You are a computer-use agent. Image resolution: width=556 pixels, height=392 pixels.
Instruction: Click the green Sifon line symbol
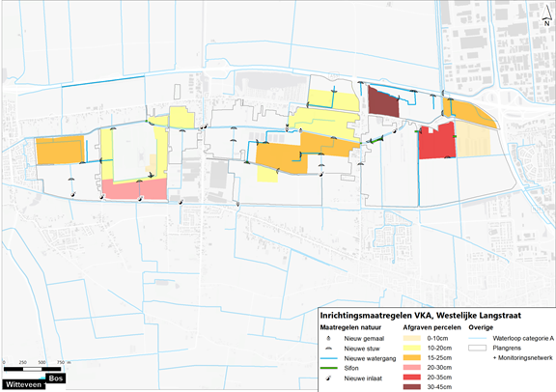pos(329,368)
